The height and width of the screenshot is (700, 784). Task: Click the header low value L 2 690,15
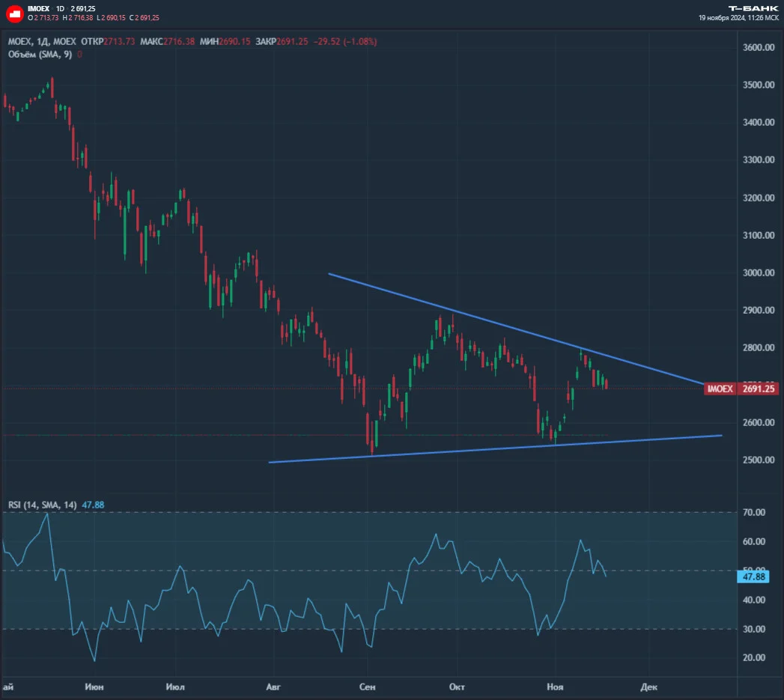(111, 18)
